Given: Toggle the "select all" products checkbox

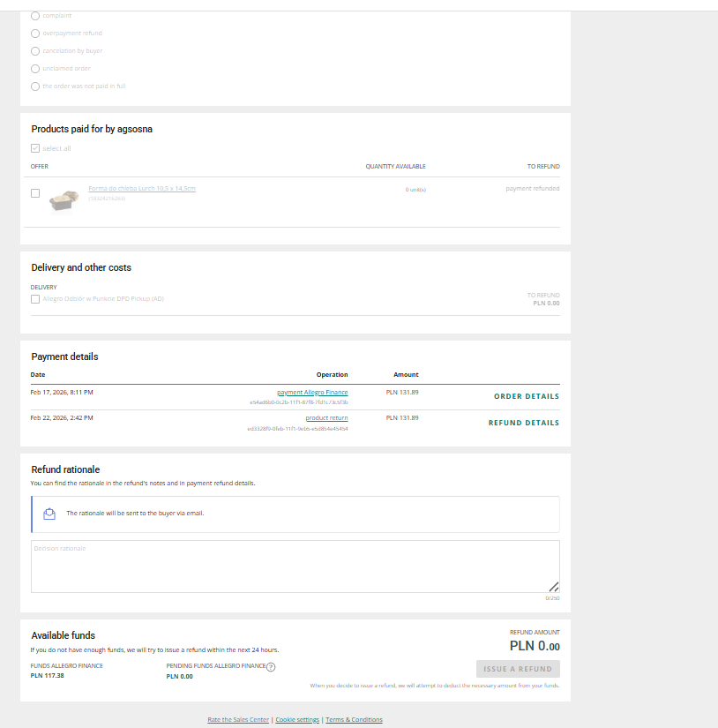Looking at the screenshot, I should tap(35, 148).
